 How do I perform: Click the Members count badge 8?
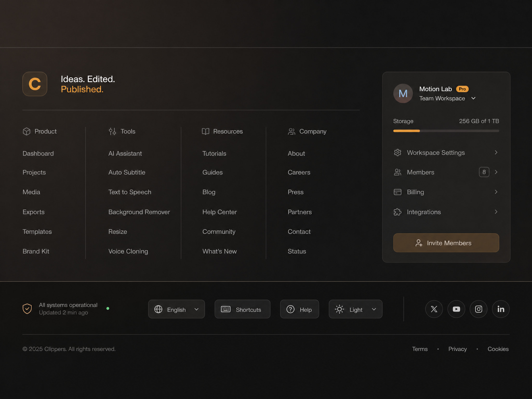click(x=484, y=172)
